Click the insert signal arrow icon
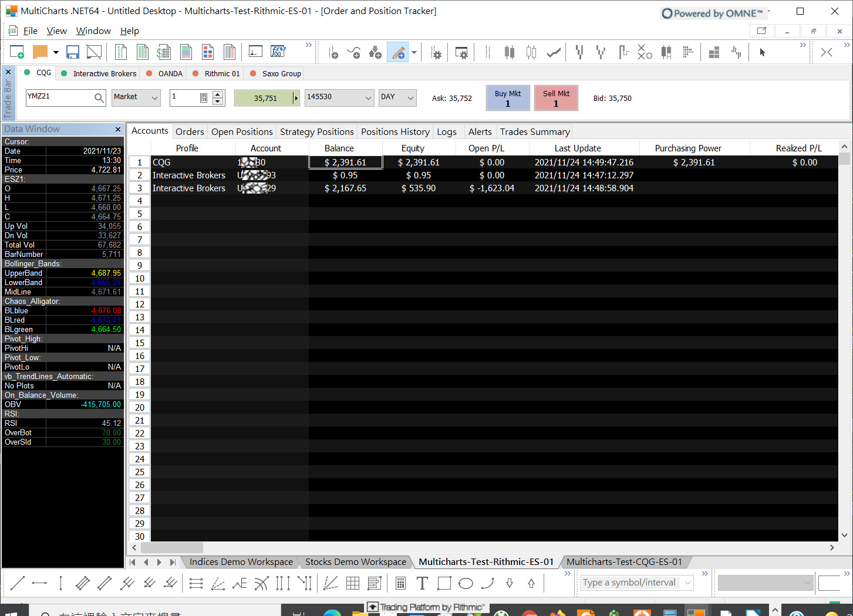The image size is (853, 616). pos(376,53)
